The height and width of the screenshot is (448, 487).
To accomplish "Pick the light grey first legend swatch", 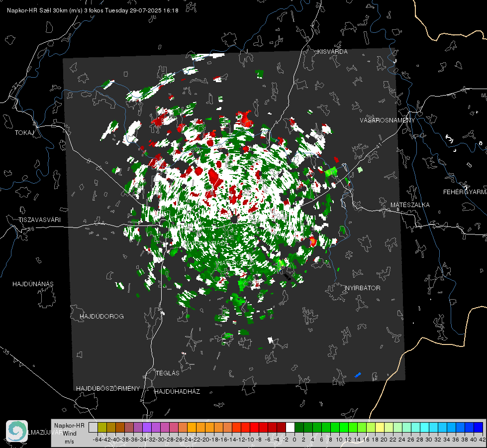I will (x=93, y=427).
